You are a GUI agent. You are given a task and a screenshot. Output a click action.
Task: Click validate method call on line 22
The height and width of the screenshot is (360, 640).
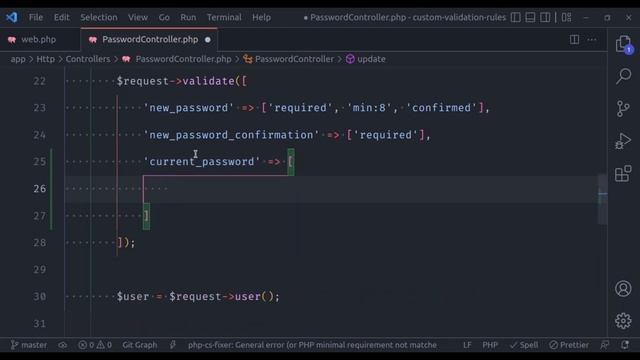point(209,81)
